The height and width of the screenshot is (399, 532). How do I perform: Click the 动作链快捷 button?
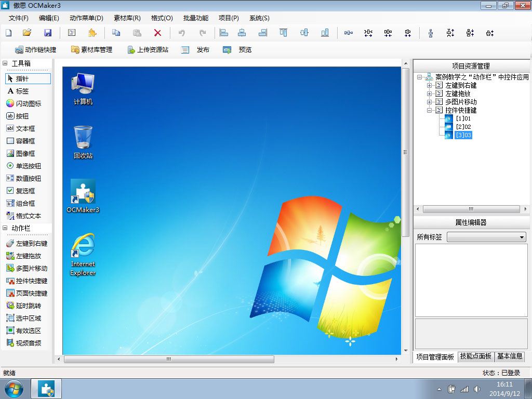click(x=36, y=49)
